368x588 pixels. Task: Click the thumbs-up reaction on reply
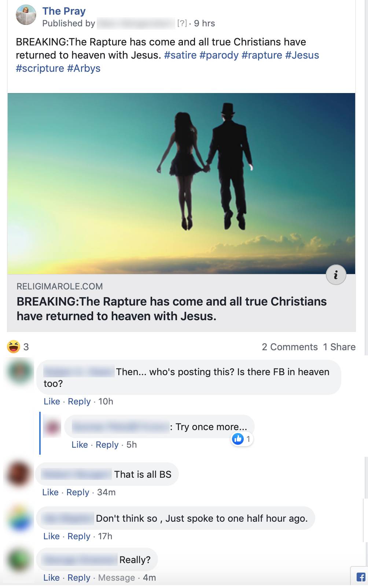tap(238, 439)
